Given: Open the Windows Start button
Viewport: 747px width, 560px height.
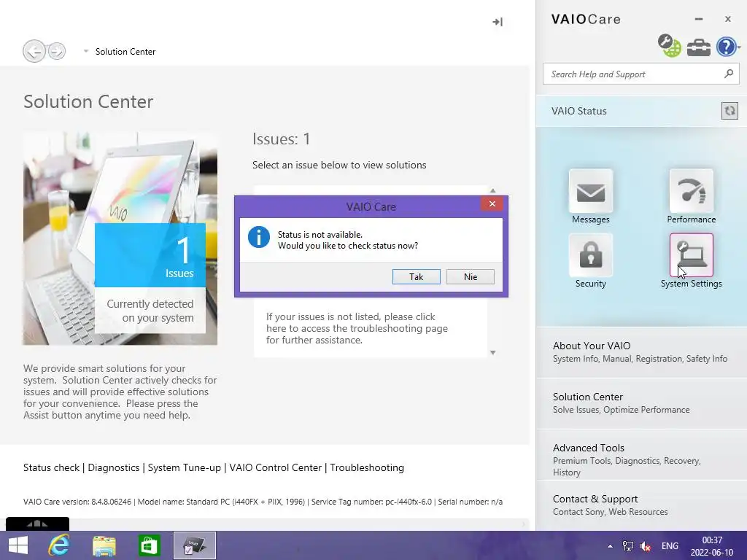Looking at the screenshot, I should (18, 545).
